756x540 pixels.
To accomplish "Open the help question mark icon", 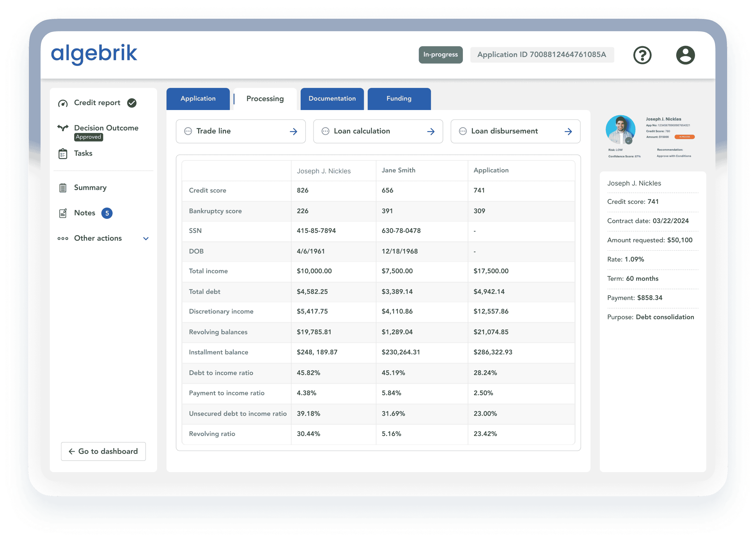I will [x=642, y=55].
